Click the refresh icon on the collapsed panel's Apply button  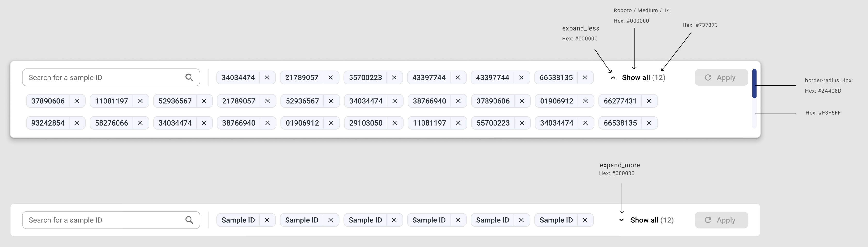point(708,220)
